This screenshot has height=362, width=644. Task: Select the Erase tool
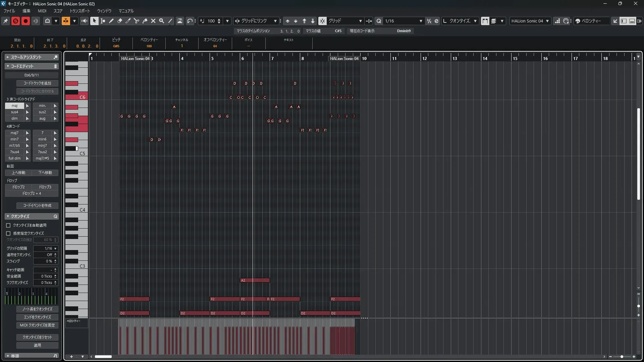coord(120,21)
